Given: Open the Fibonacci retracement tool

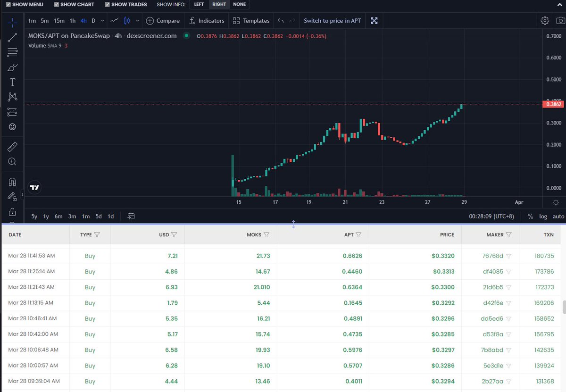Looking at the screenshot, I should [12, 53].
